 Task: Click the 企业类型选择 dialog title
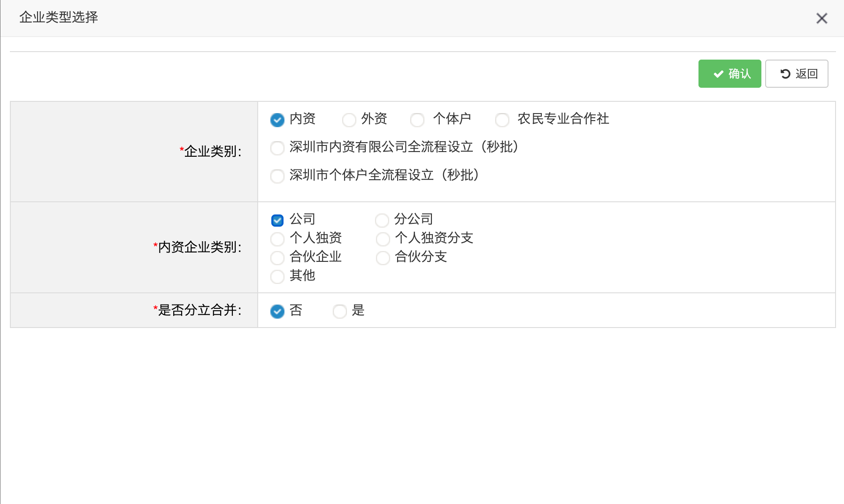pyautogui.click(x=59, y=17)
